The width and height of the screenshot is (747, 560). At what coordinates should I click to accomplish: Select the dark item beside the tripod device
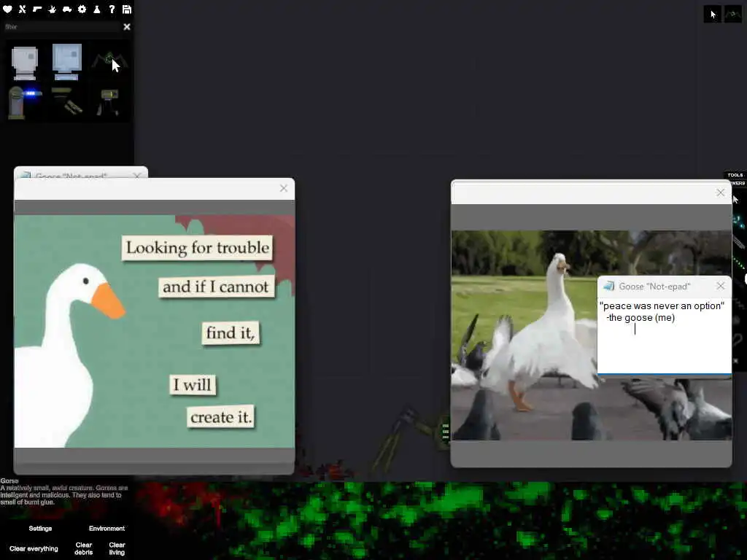click(x=66, y=101)
